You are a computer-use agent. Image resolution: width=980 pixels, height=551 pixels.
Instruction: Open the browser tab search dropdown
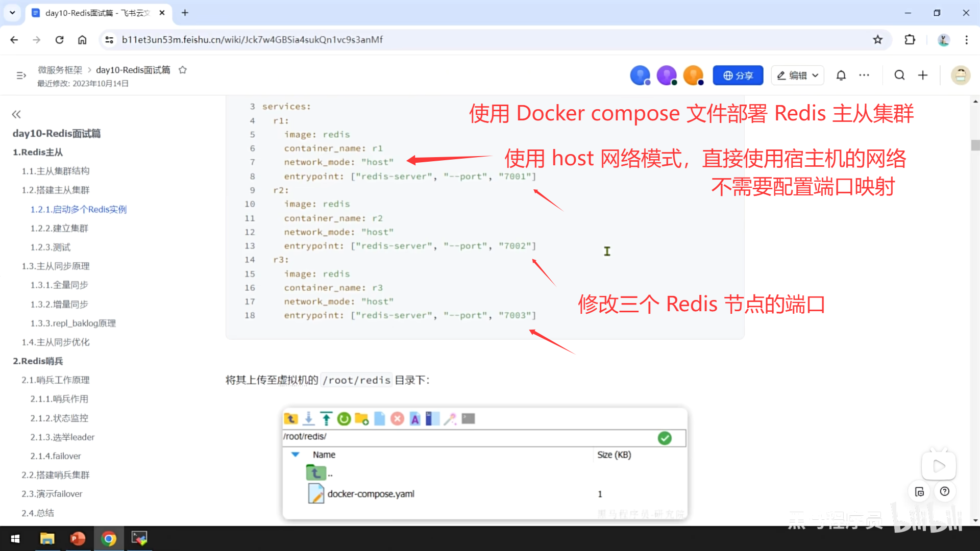pos(12,13)
